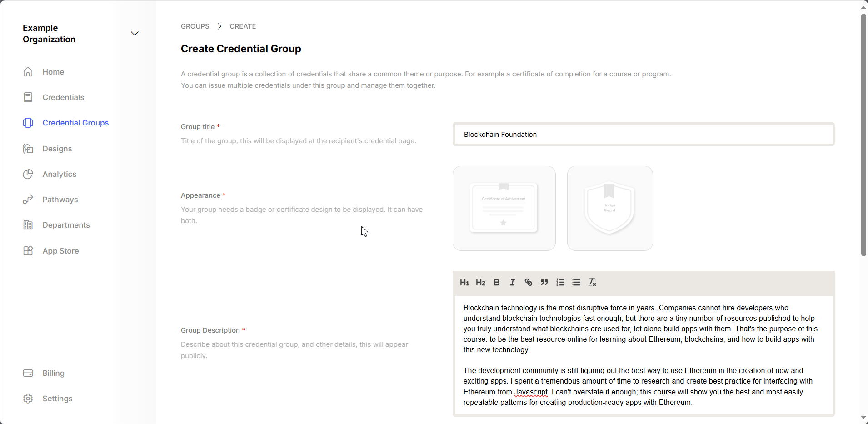Toggle bold formatting in the description editor
868x424 pixels.
click(496, 282)
